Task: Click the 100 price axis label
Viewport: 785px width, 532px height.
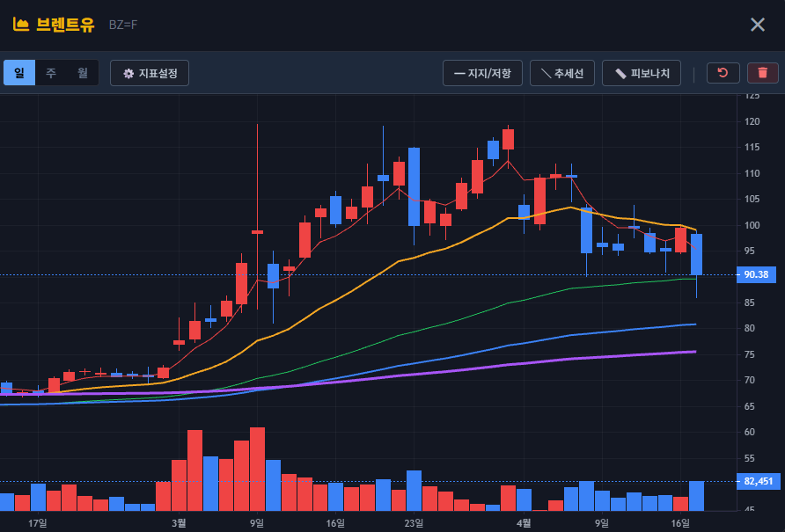Action: click(x=752, y=225)
